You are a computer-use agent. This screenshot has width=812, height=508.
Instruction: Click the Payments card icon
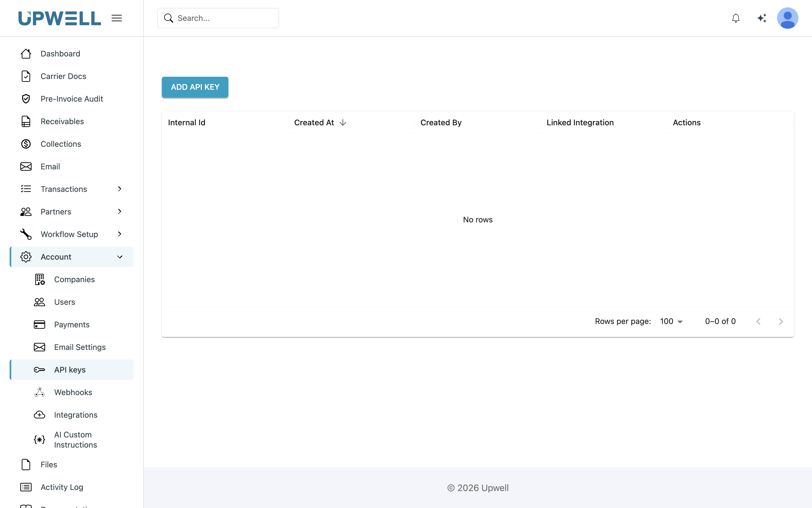tap(39, 325)
